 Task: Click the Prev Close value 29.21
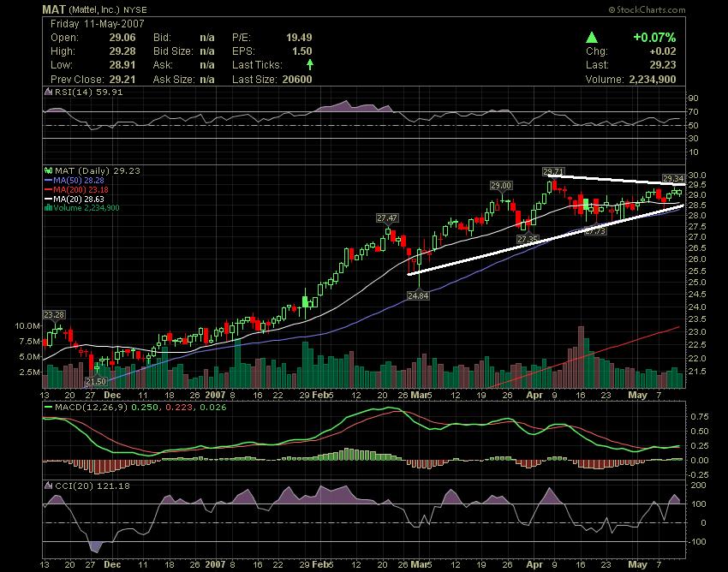click(122, 79)
